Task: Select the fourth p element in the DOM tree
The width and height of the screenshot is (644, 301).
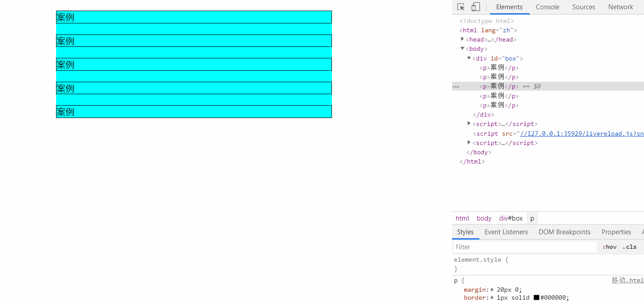Action: pyautogui.click(x=499, y=96)
